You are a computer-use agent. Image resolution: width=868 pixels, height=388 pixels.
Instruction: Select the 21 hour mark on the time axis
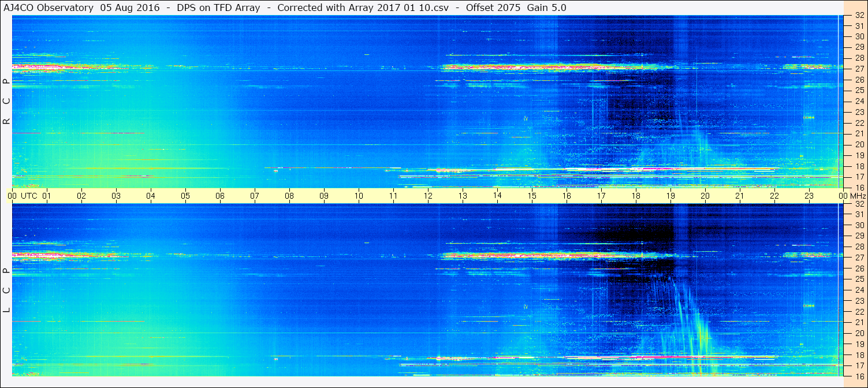coord(740,196)
